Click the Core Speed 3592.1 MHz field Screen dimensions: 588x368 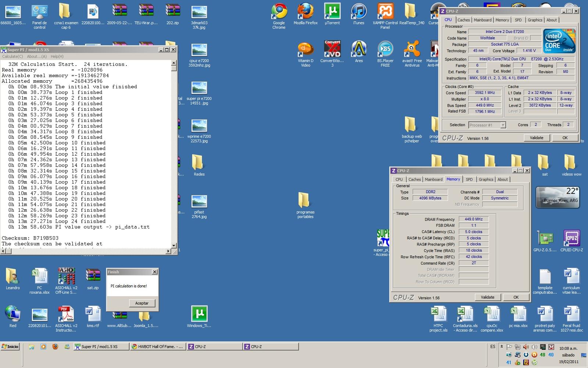485,93
